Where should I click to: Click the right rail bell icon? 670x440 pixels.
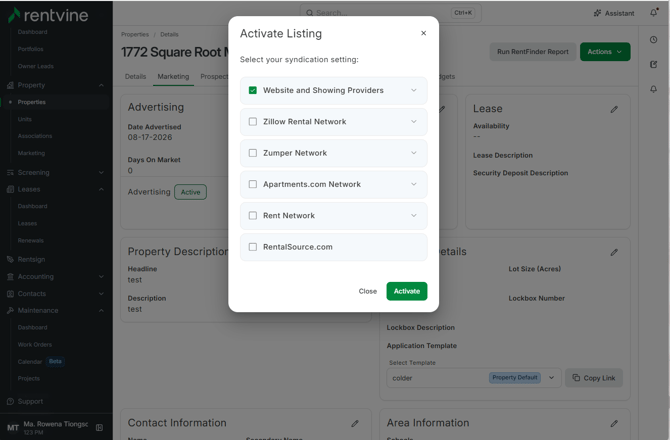pyautogui.click(x=654, y=89)
